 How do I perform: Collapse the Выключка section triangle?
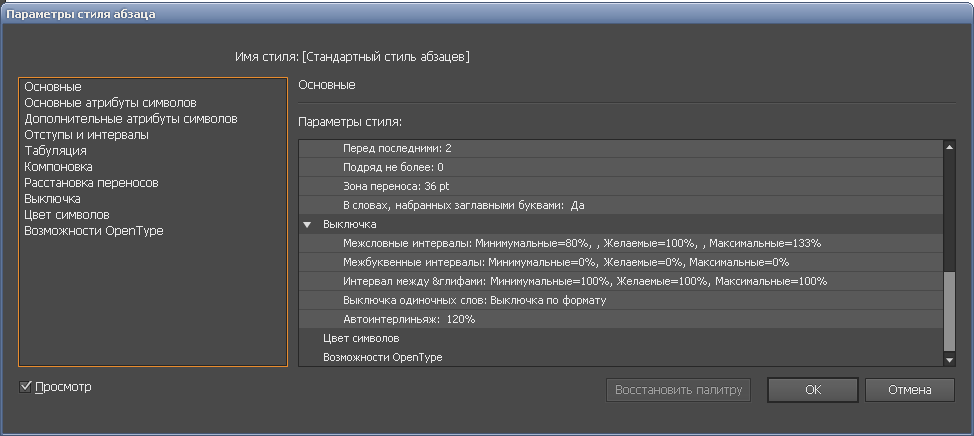click(x=308, y=225)
